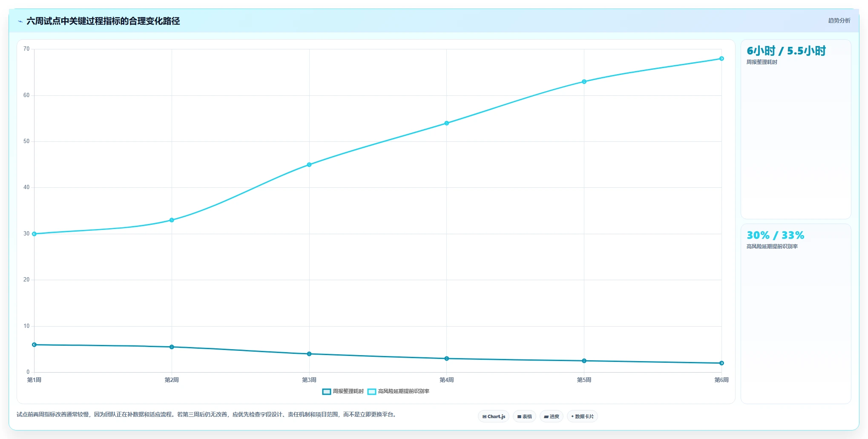The height and width of the screenshot is (439, 868).
Task: Click the 高风险延期提前识别率 caption in the lower card
Action: 772,247
